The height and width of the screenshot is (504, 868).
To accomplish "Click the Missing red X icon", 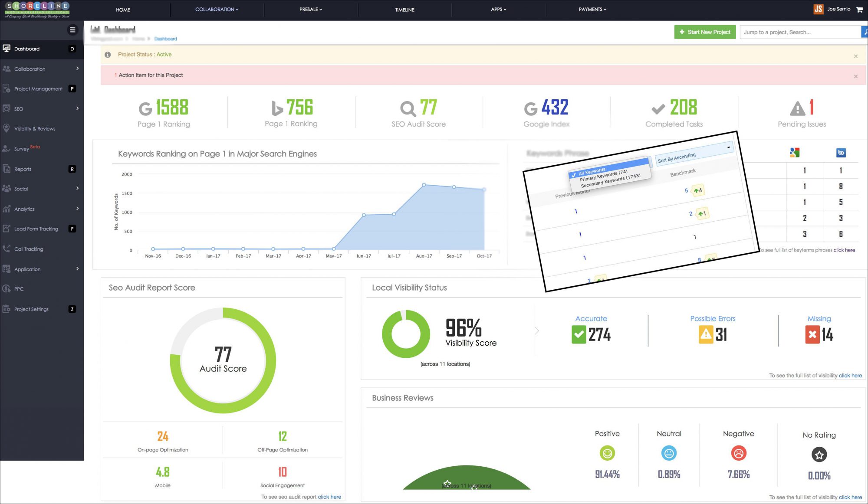I will click(812, 335).
